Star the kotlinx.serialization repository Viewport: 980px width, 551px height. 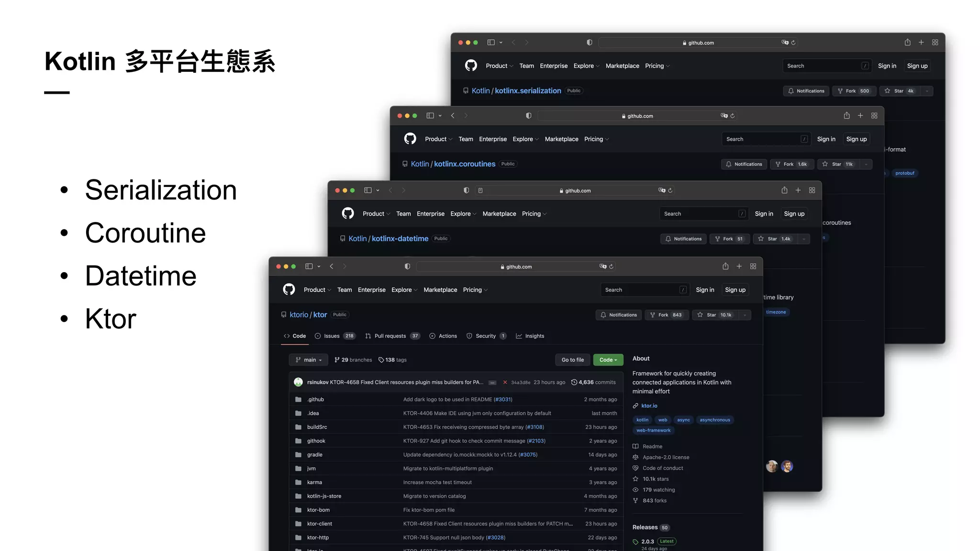coord(900,91)
